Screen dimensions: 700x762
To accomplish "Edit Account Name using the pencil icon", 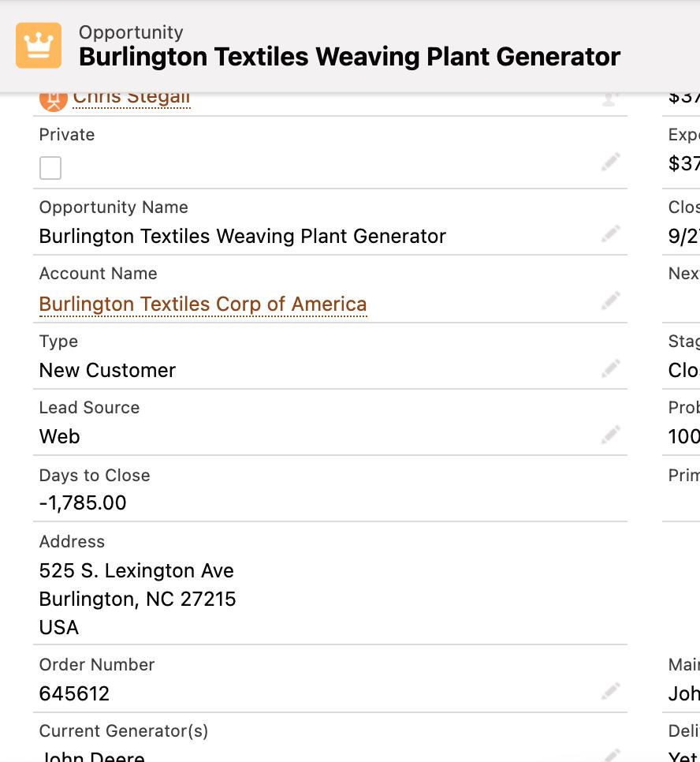I will [610, 301].
